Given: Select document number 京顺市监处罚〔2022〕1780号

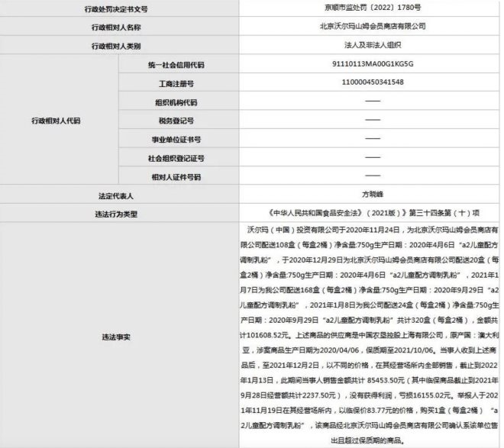Looking at the screenshot, I should click(x=373, y=8).
